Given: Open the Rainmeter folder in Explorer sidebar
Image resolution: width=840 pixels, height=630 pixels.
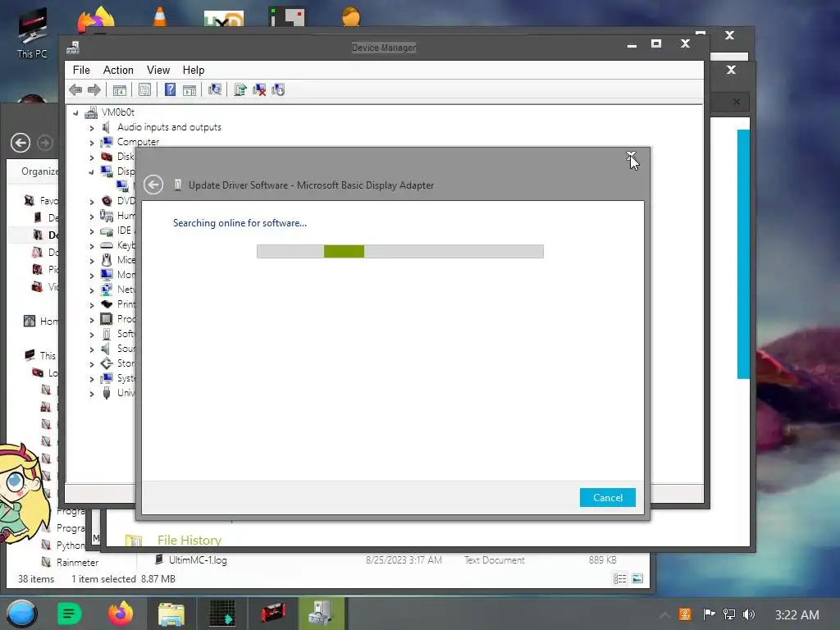Looking at the screenshot, I should pos(78,563).
